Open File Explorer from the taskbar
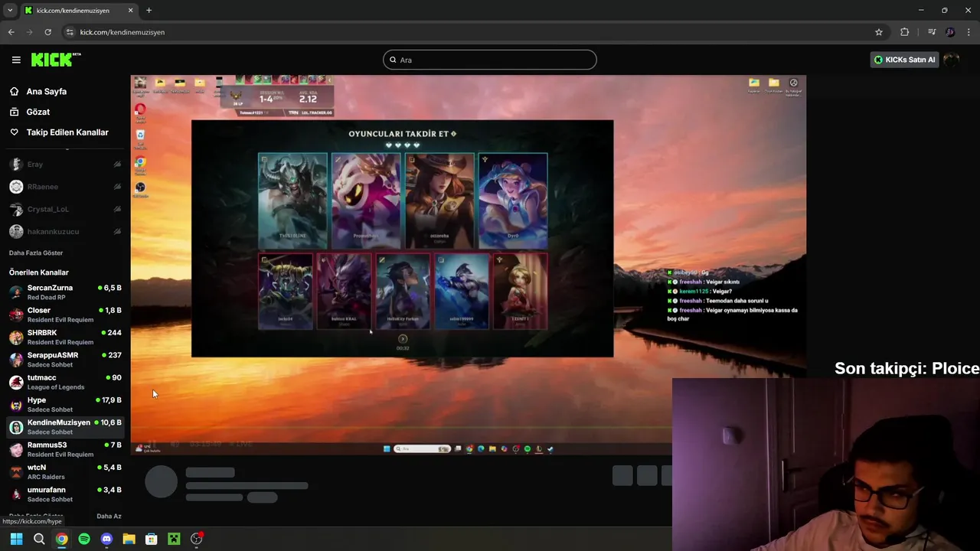 tap(129, 539)
